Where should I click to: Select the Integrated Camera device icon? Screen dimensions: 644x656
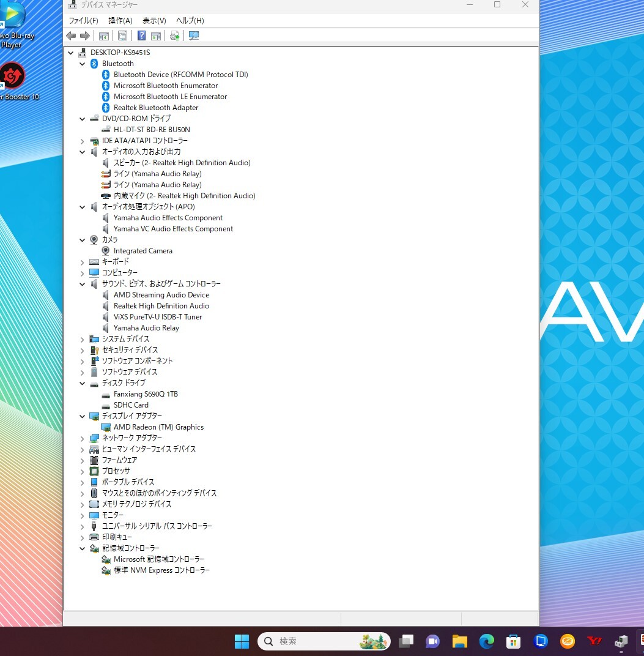click(x=106, y=251)
